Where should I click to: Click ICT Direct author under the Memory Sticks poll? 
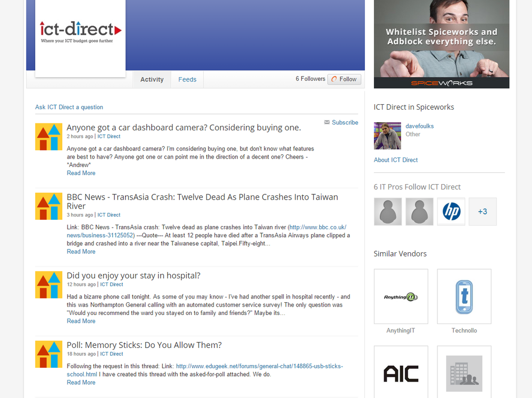[112, 353]
